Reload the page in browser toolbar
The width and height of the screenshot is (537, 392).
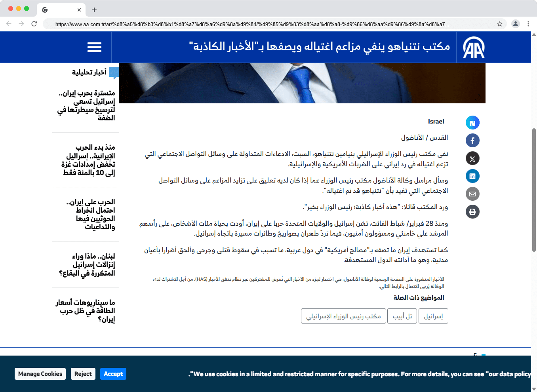pos(34,24)
